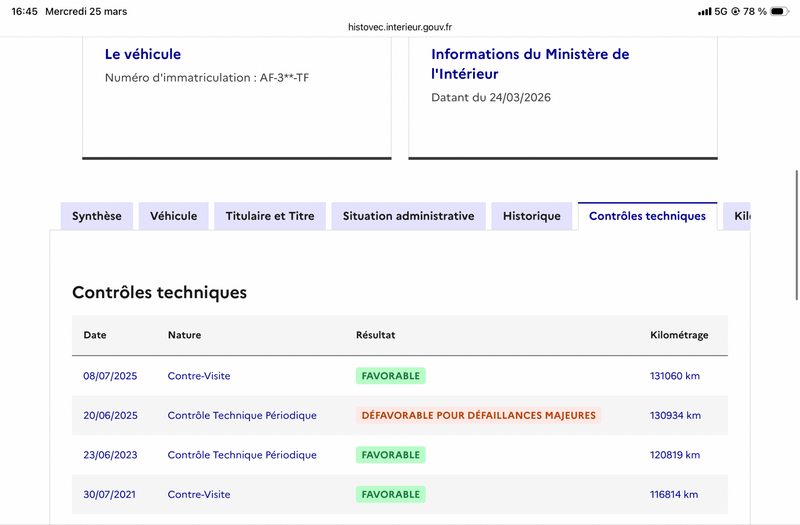Image resolution: width=800 pixels, height=525 pixels.
Task: Tap the cellular signal strength icon
Action: [704, 11]
